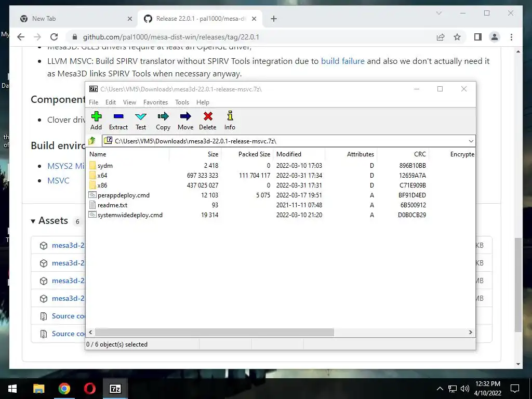Screen dimensions: 532x399
Task: Open the 7-Zip Tools menu
Action: pyautogui.click(x=182, y=102)
